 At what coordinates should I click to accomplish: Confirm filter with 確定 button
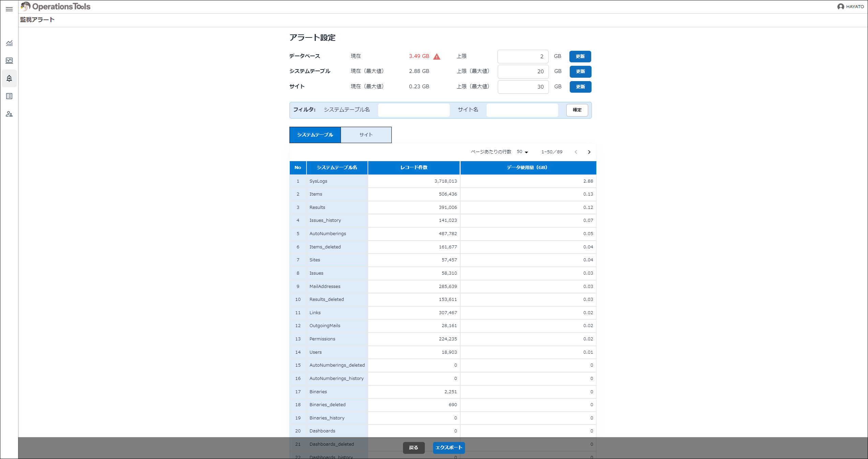[x=577, y=110]
